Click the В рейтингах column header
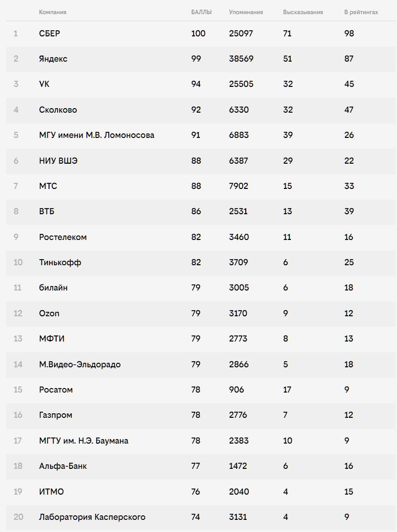Image resolution: width=397 pixels, height=532 pixels. coord(361,12)
